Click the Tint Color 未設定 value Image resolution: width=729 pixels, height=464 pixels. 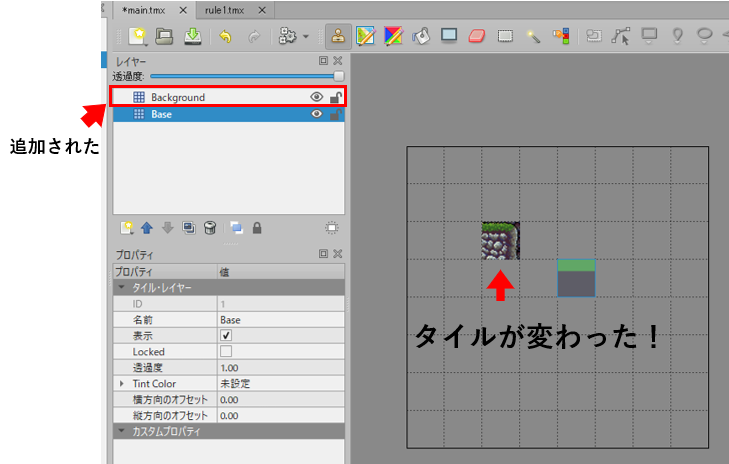click(281, 384)
